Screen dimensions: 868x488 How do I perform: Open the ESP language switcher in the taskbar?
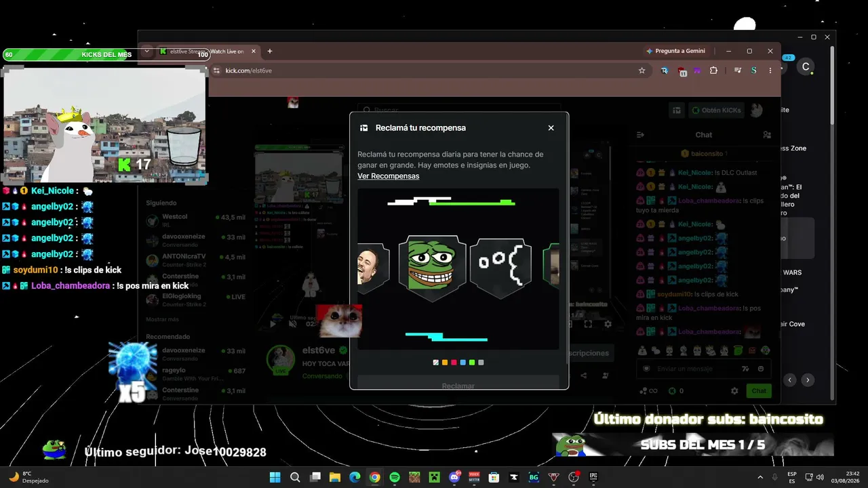792,477
